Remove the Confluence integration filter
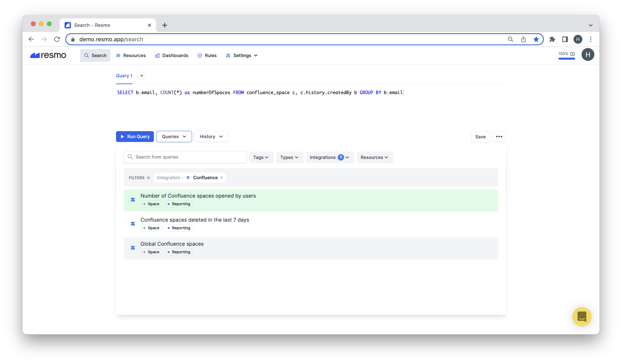The width and height of the screenshot is (622, 364). pos(222,178)
